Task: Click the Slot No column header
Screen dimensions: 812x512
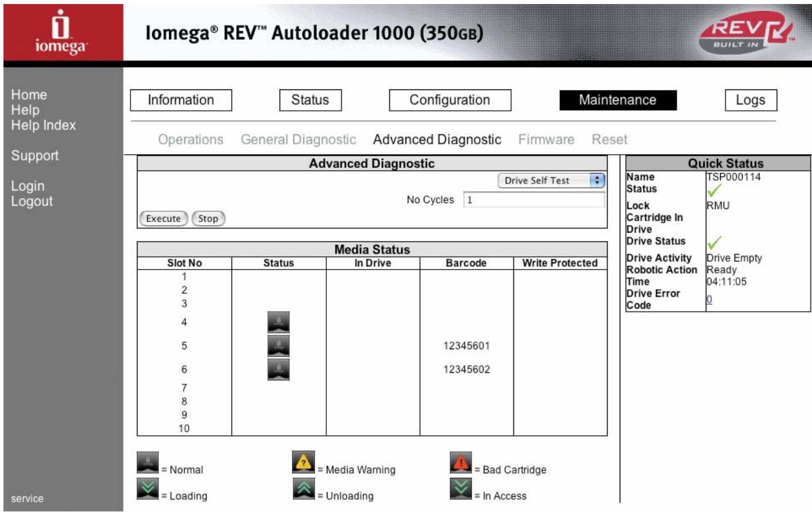Action: (184, 263)
